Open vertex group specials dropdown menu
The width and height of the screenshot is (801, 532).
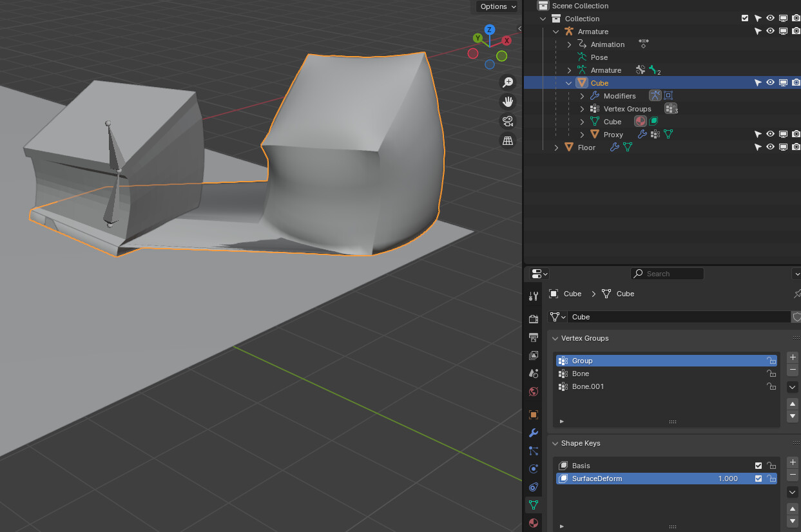tap(793, 387)
